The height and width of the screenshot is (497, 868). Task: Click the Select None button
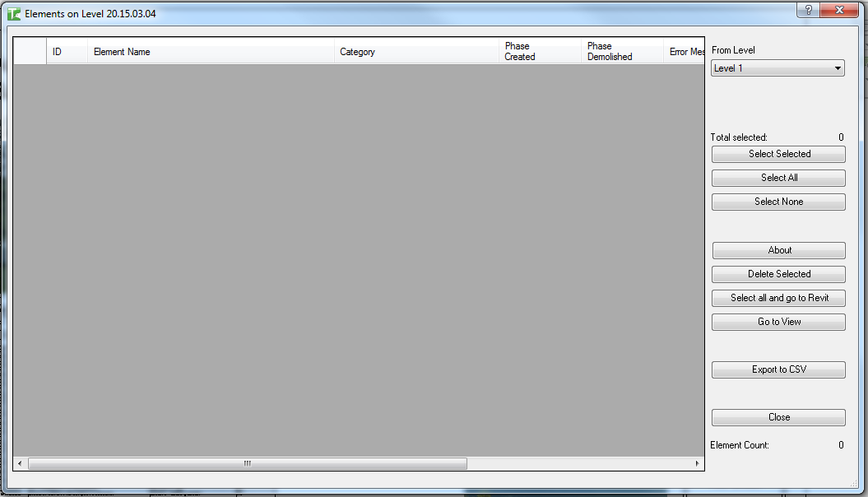(x=778, y=202)
